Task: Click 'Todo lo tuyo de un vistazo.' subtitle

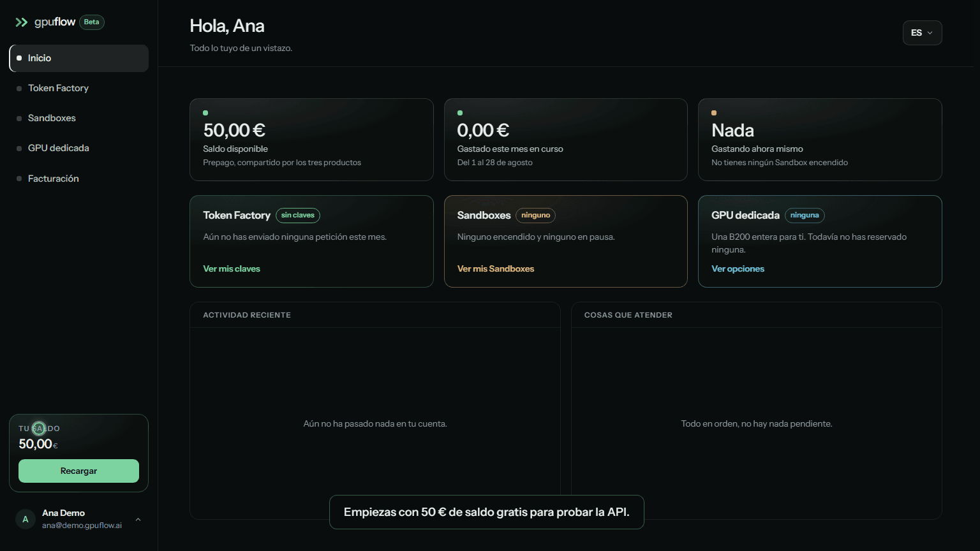Action: 241,48
